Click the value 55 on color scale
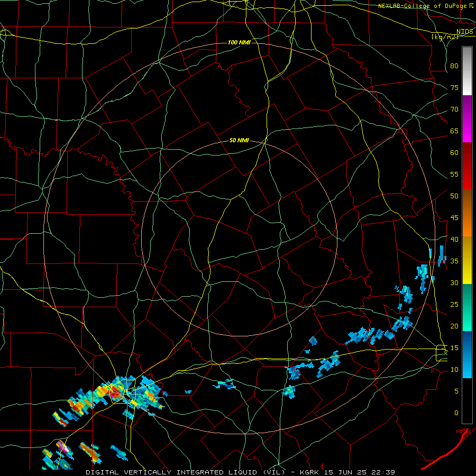476x476 pixels. click(454, 174)
